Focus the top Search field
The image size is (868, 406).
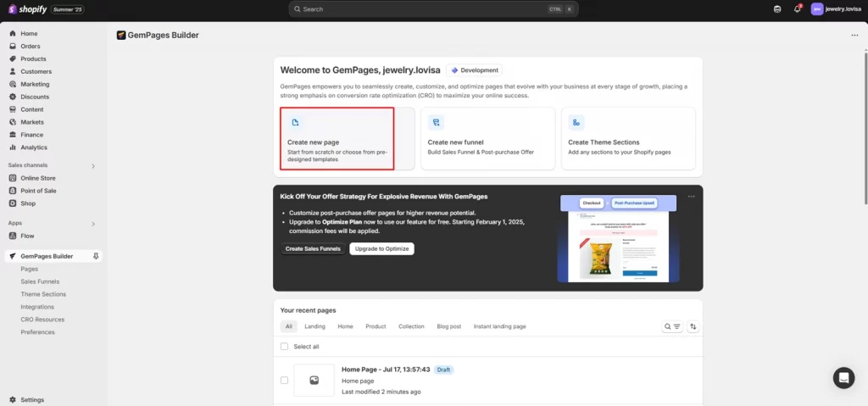[433, 8]
